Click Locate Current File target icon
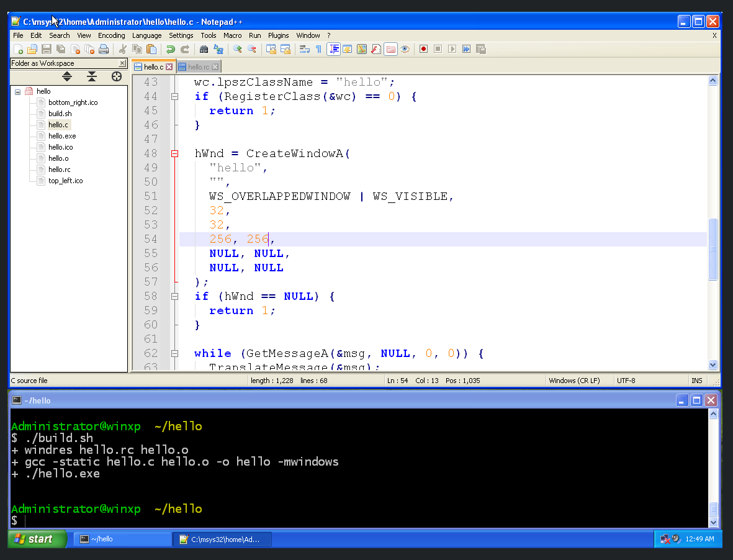The image size is (733, 560). pyautogui.click(x=117, y=76)
